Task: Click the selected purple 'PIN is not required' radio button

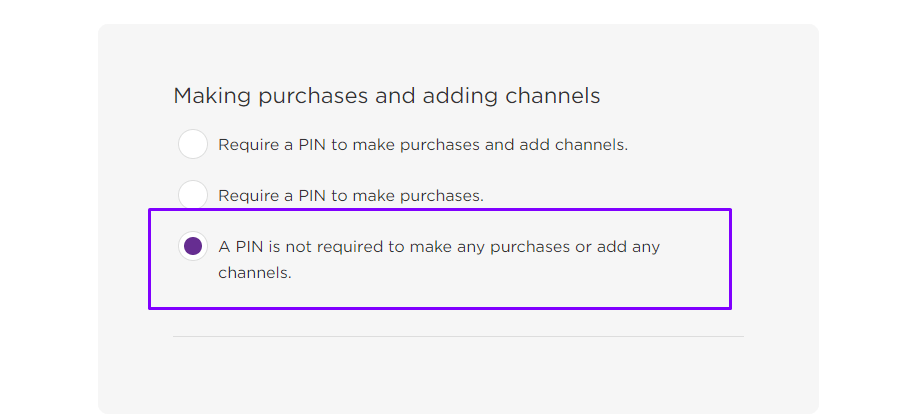Action: click(x=193, y=246)
